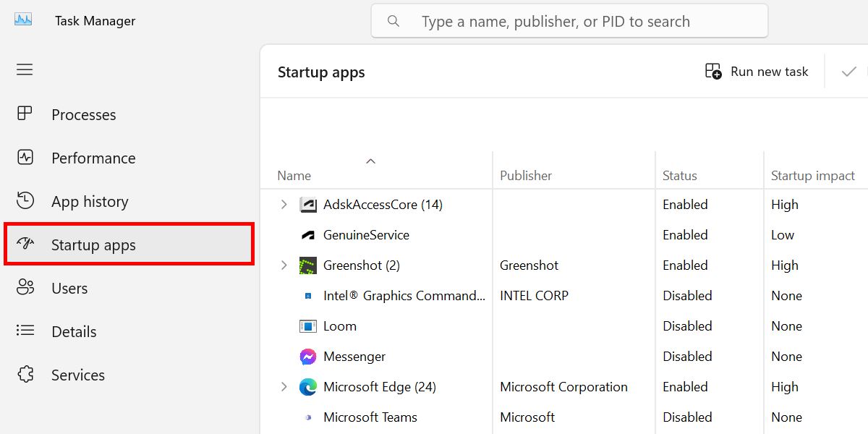868x434 pixels.
Task: Toggle the navigation sidebar open
Action: tap(24, 69)
